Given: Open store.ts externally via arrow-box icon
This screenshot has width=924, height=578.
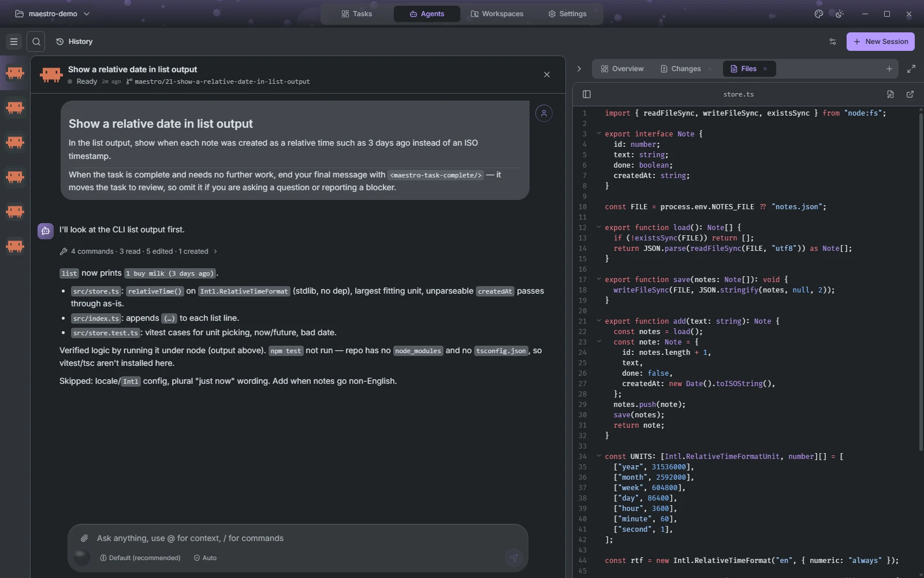Looking at the screenshot, I should pos(910,94).
